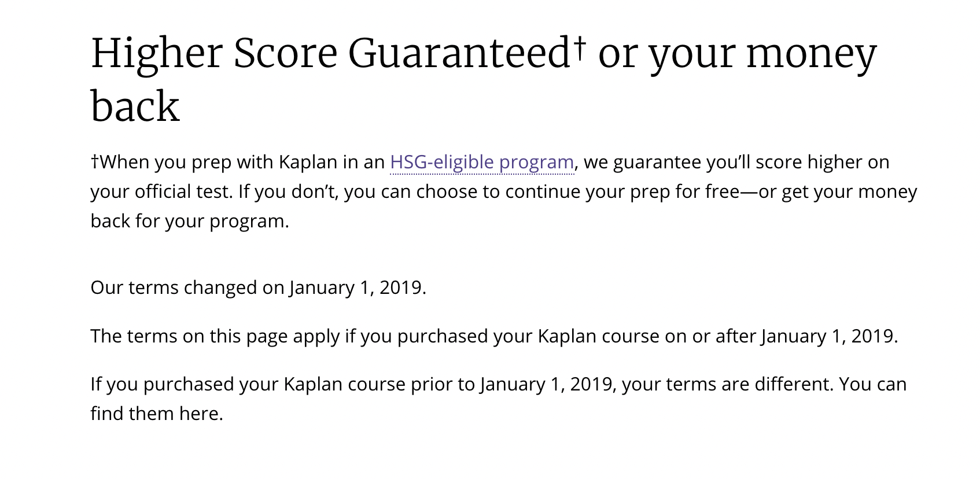Open the "HSG-eligible program" link

[482, 163]
